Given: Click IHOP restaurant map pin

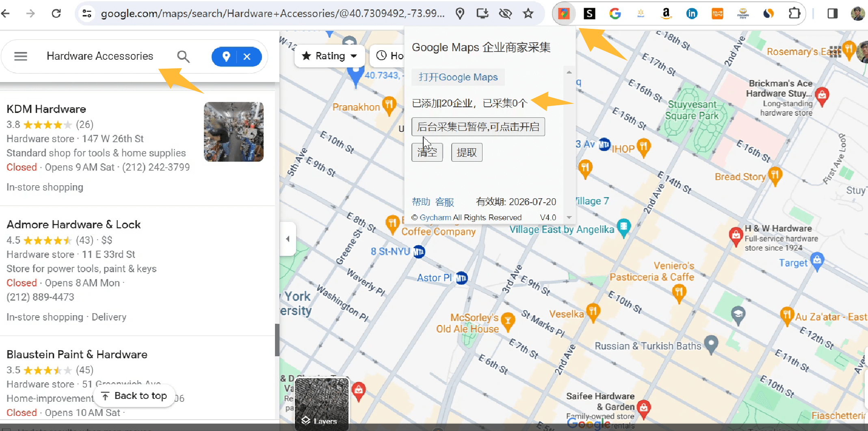Looking at the screenshot, I should (643, 147).
